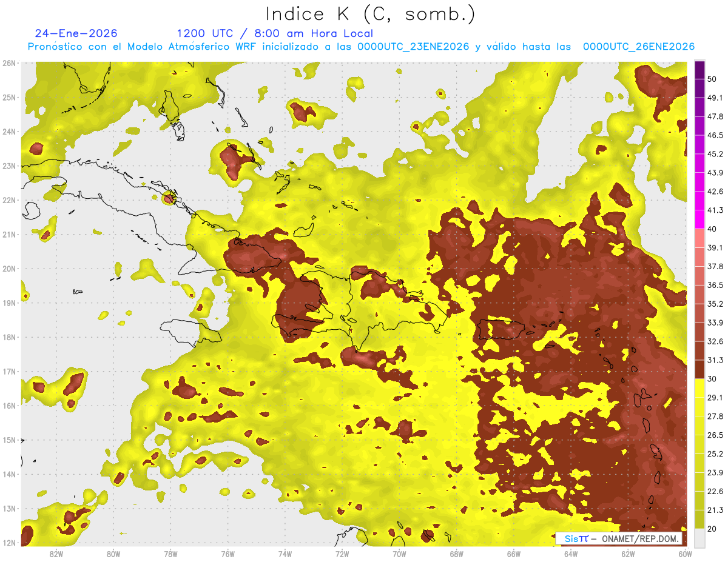Click the colorbar value '36.5'

click(715, 285)
